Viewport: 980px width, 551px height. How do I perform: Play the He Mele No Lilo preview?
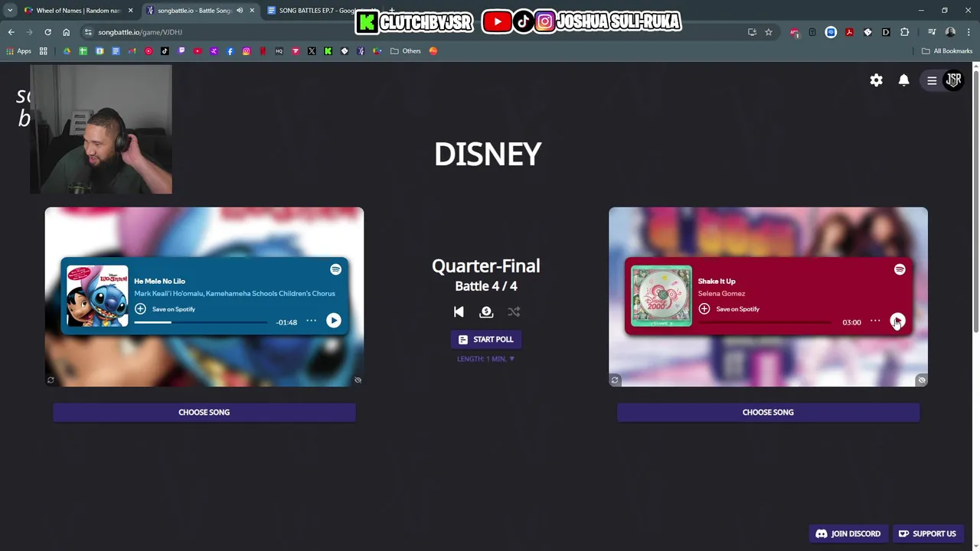click(334, 321)
